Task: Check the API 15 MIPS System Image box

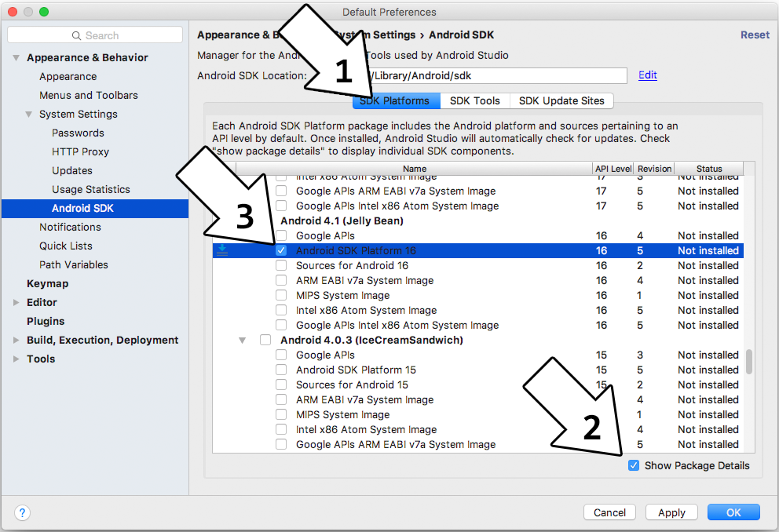Action: [281, 414]
